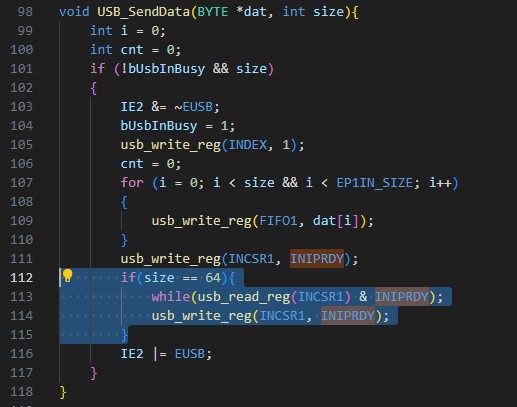Image resolution: width=517 pixels, height=407 pixels.
Task: Click '!bUsbInBusy' in the if condition
Action: click(x=163, y=69)
